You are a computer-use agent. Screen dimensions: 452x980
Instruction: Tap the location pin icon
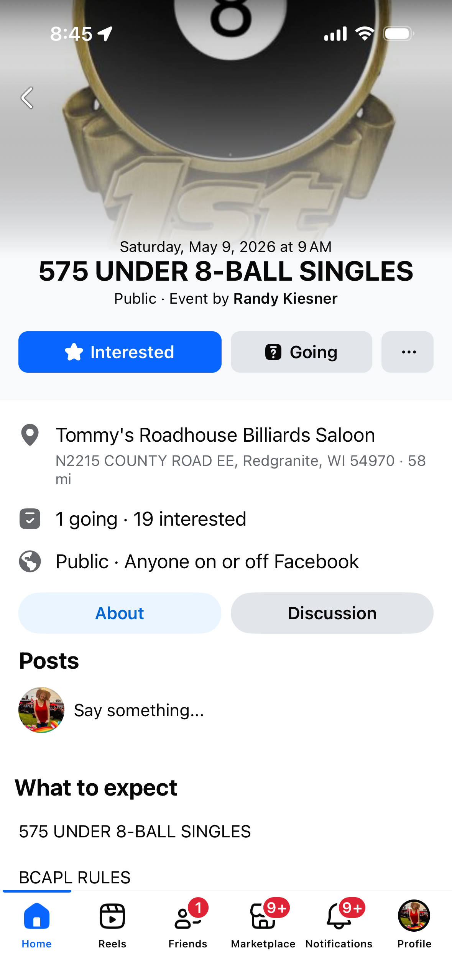[x=30, y=435]
